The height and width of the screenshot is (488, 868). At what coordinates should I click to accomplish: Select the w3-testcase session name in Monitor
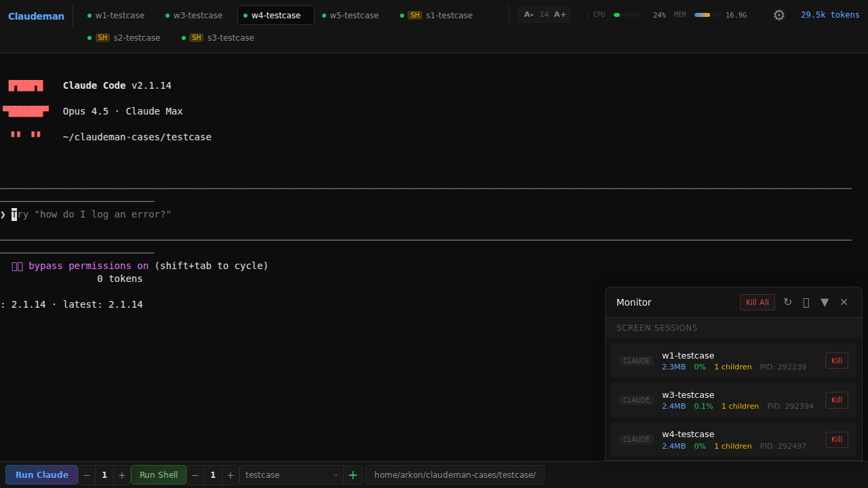(x=688, y=395)
